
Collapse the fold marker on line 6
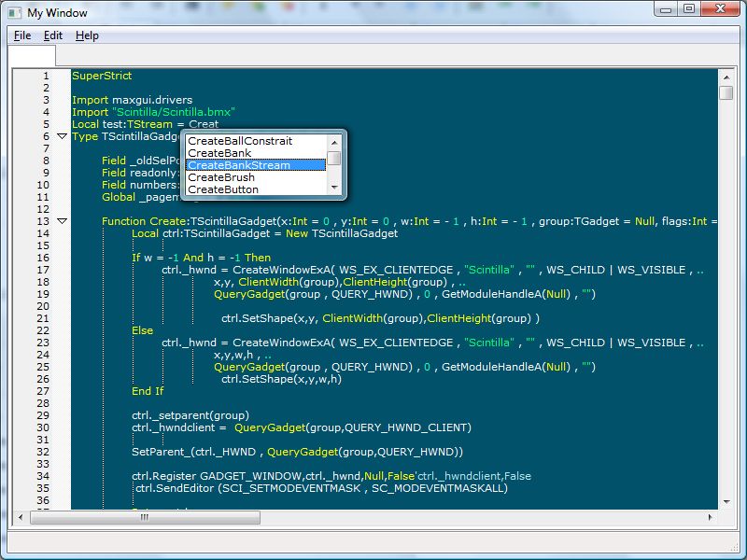[63, 136]
